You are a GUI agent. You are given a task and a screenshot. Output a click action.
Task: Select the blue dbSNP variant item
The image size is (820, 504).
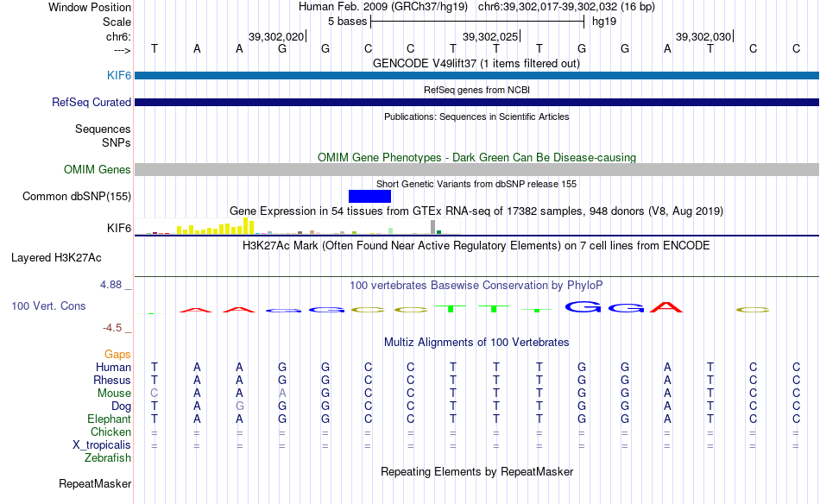coord(369,196)
